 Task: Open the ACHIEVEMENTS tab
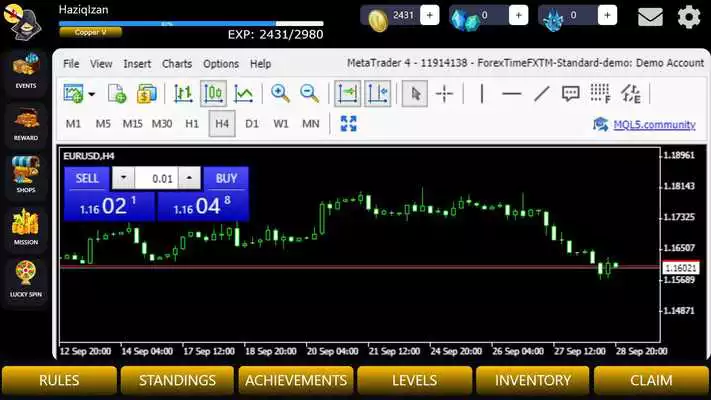click(x=296, y=380)
